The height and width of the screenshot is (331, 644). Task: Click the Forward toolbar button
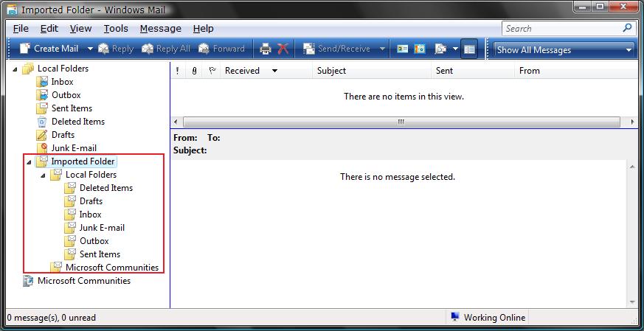point(221,49)
